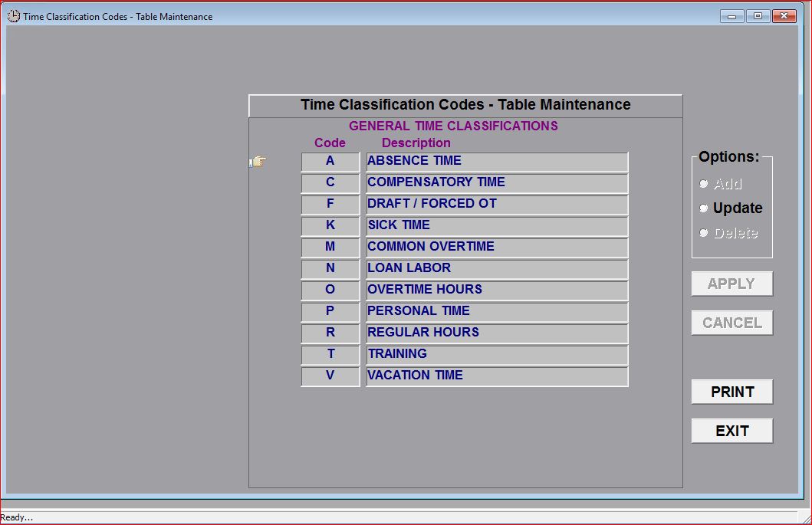Click the pointing hand row indicator

(258, 162)
